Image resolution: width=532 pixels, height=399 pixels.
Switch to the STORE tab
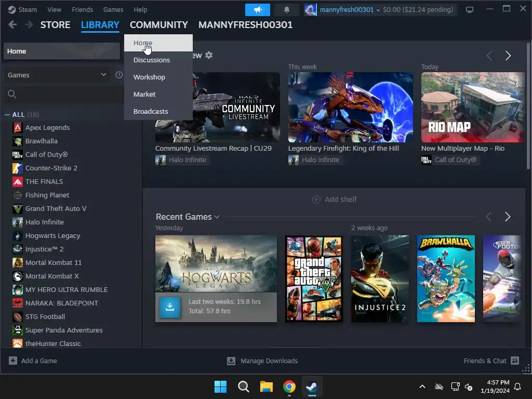coord(55,25)
